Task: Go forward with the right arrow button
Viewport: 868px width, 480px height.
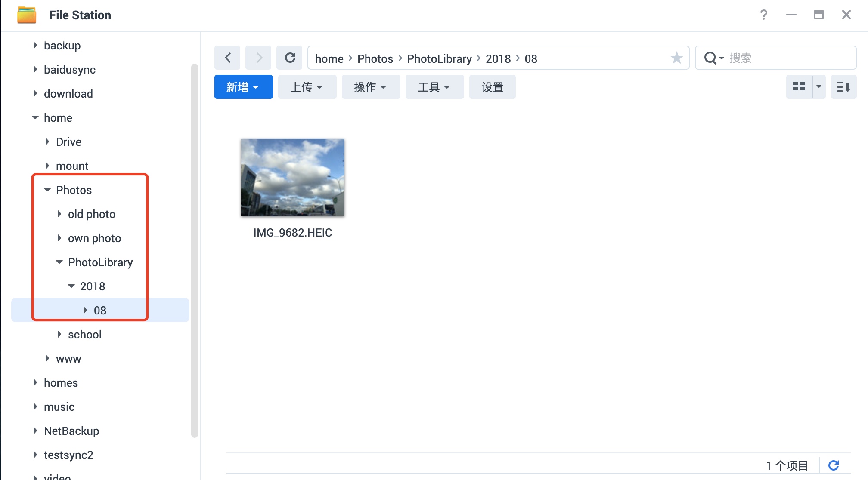Action: pos(258,58)
